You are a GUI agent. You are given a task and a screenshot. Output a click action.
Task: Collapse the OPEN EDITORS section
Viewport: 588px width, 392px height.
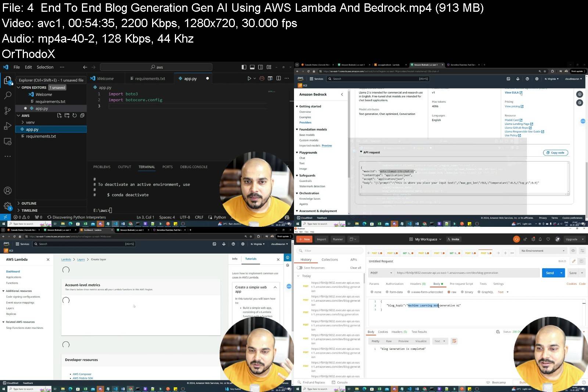[19, 88]
